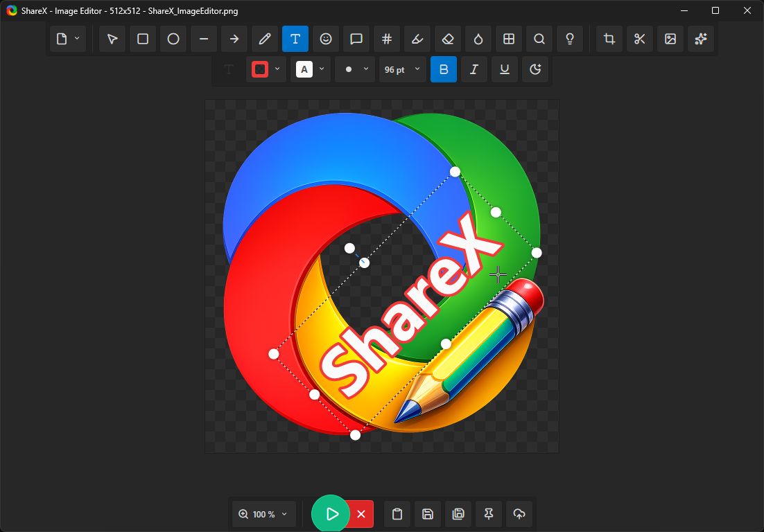
Task: Expand the zoom dropdown chevron
Action: pos(284,514)
